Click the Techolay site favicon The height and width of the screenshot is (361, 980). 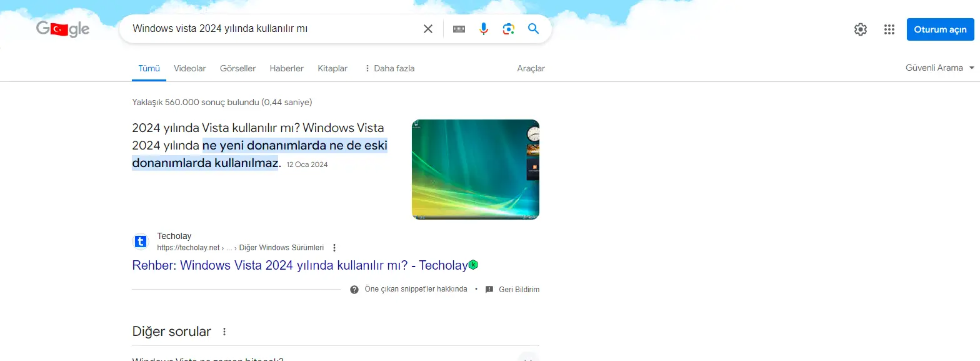(x=141, y=242)
